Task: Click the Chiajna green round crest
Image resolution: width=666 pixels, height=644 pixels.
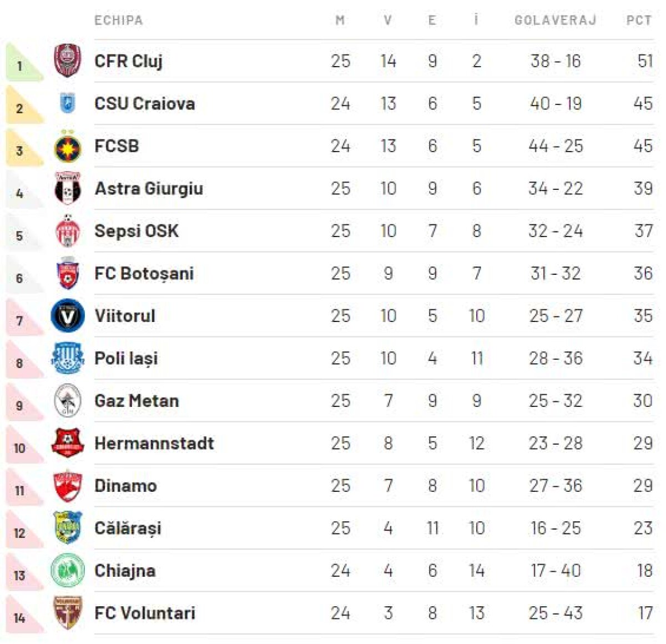Action: [68, 571]
